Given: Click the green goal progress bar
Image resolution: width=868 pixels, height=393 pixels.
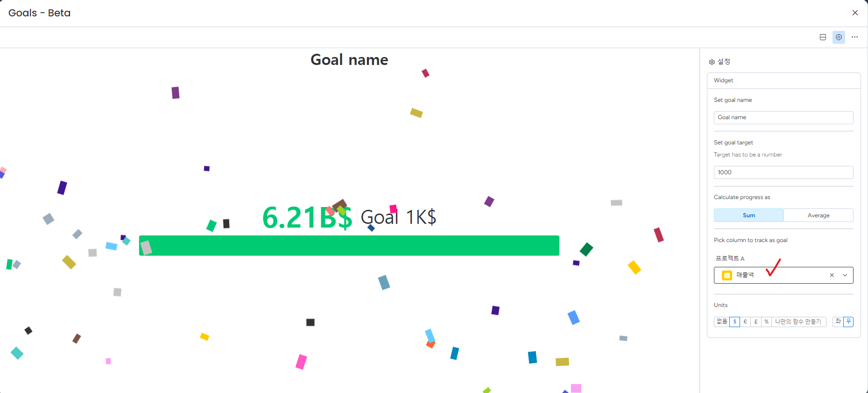Looking at the screenshot, I should point(349,246).
